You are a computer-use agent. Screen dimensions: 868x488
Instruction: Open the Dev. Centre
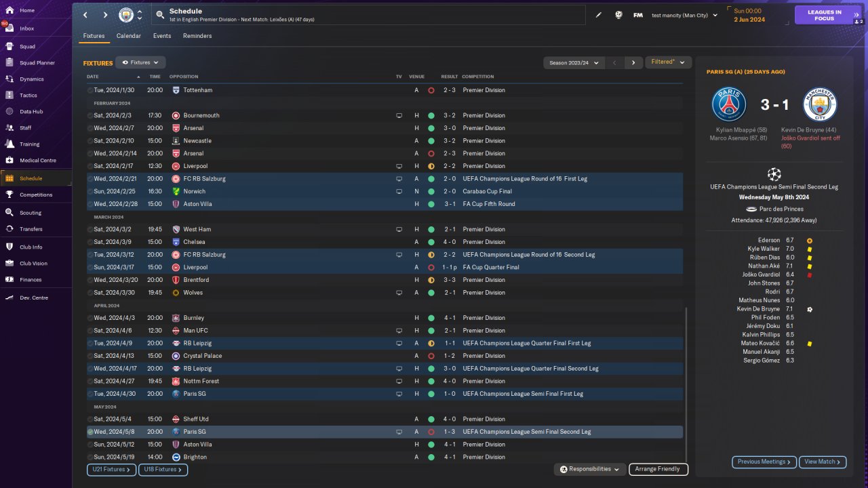(35, 298)
